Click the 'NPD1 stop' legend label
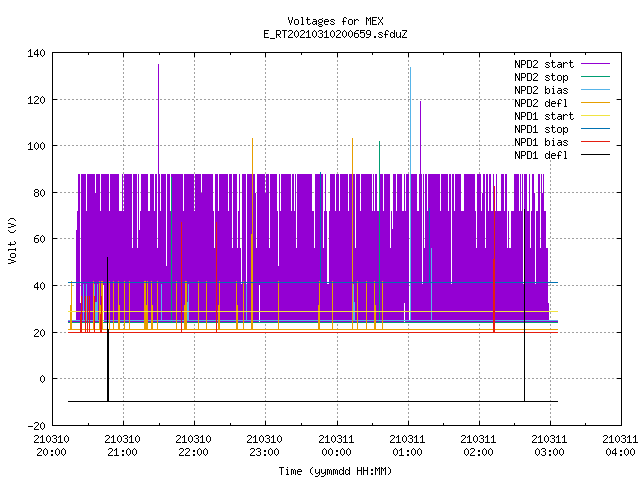 (x=541, y=129)
